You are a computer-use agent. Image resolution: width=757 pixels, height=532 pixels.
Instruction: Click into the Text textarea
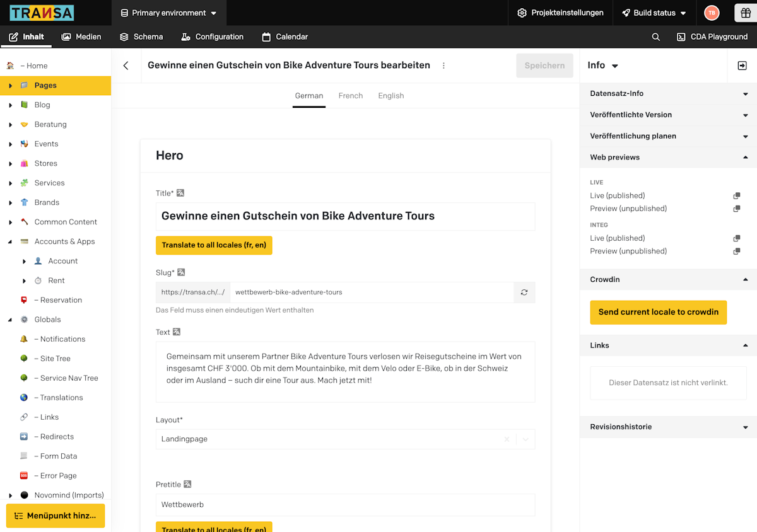pyautogui.click(x=346, y=372)
